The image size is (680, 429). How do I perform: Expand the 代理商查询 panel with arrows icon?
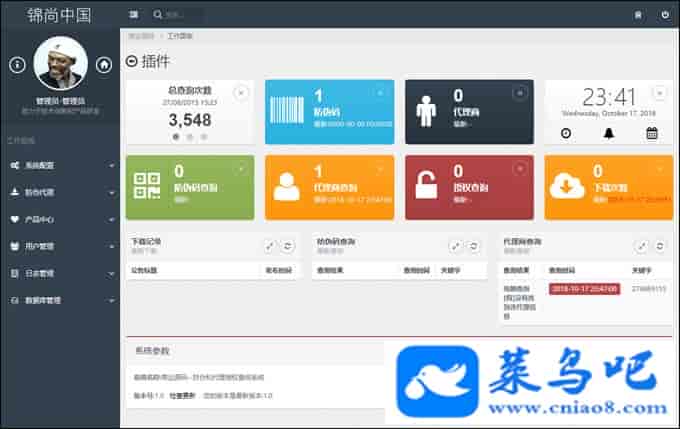pyautogui.click(x=641, y=246)
